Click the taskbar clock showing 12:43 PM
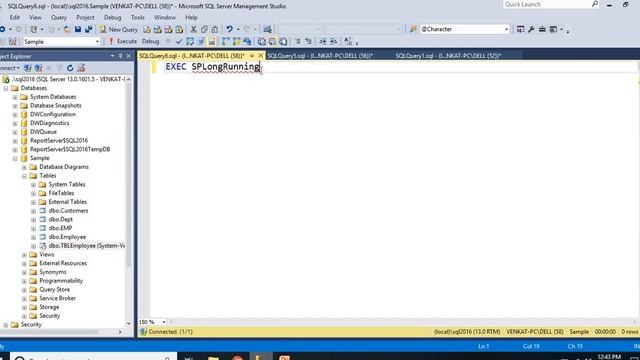This screenshot has width=640, height=360. [x=609, y=357]
